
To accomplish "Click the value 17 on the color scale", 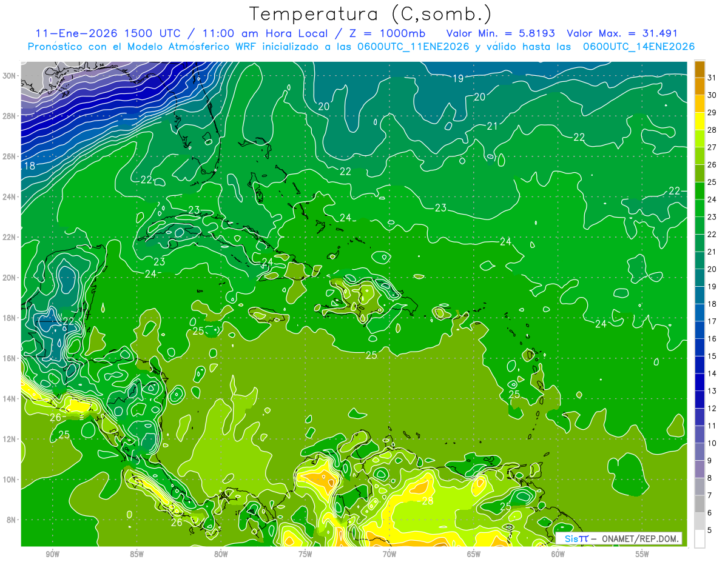I will click(712, 321).
